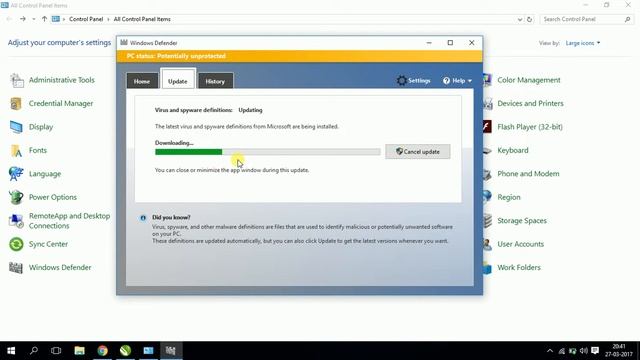Click All Control Panel Items breadcrumb
The image size is (640, 360).
pos(142,19)
